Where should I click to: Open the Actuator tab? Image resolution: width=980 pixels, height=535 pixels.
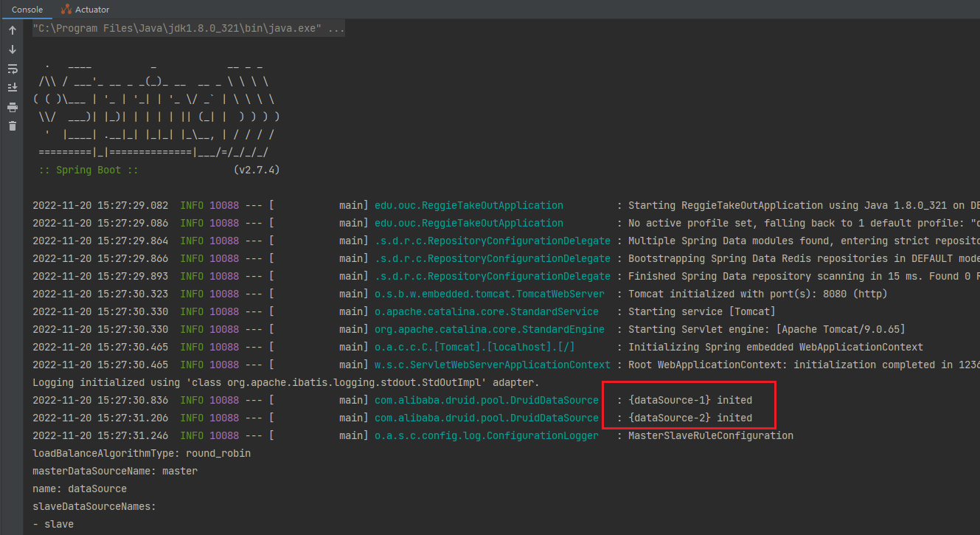(86, 10)
